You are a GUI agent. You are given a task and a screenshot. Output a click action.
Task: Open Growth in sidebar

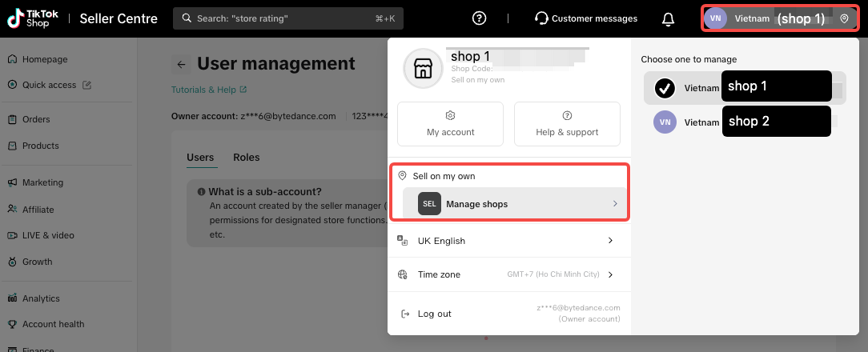(37, 262)
